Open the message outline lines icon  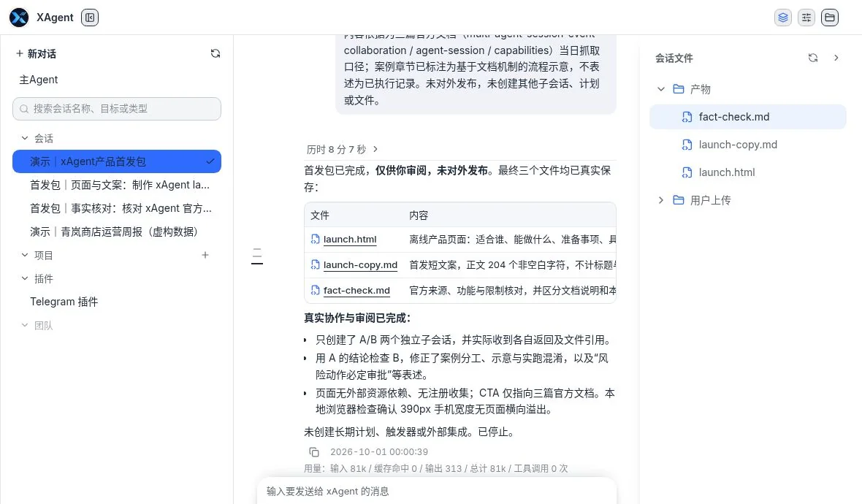pos(256,256)
